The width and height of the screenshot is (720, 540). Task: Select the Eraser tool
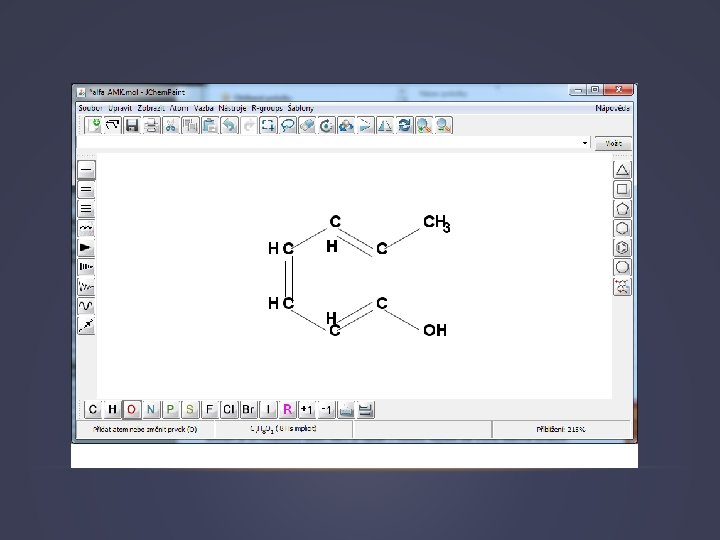[307, 125]
